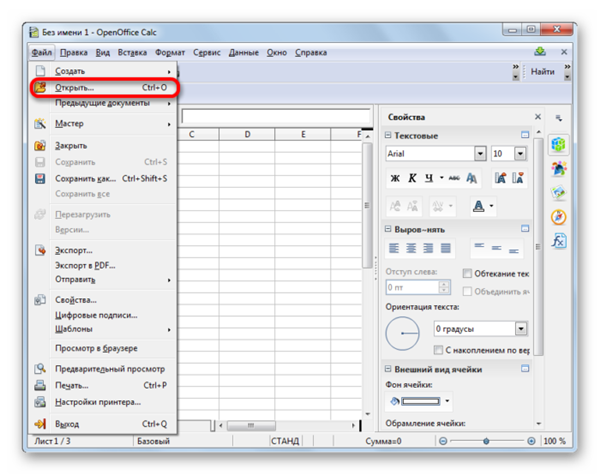
Task: Open the cell background color dropdown arrow
Action: [447, 401]
